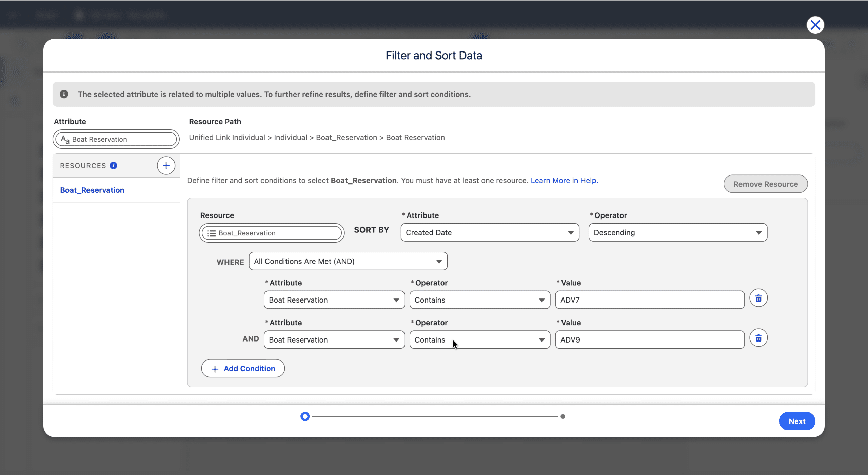This screenshot has width=868, height=475.
Task: Open the Learn More in Help link
Action: pos(564,180)
